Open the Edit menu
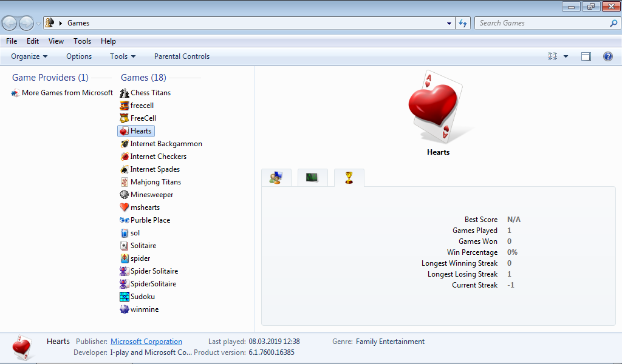Screen dimensions: 622x364 pyautogui.click(x=33, y=41)
